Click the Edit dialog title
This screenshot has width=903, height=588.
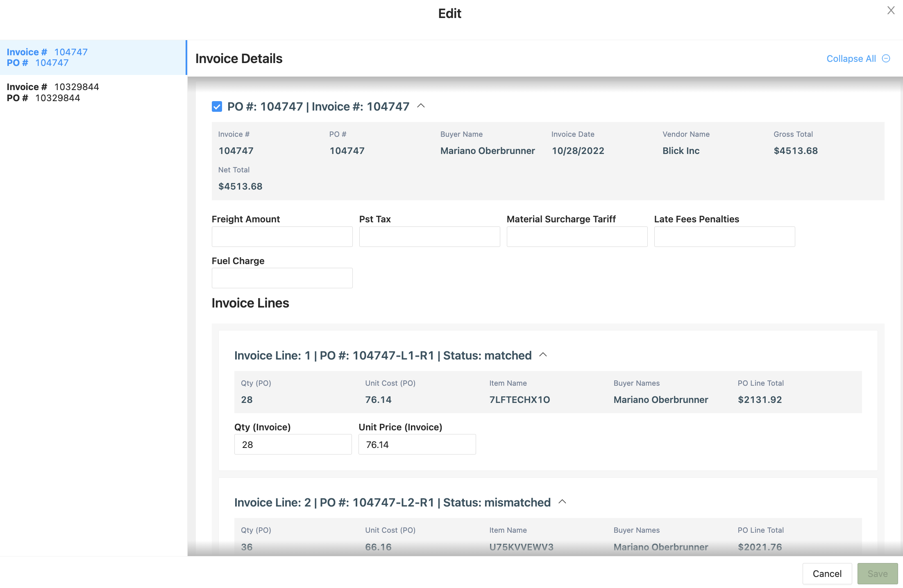(x=450, y=14)
